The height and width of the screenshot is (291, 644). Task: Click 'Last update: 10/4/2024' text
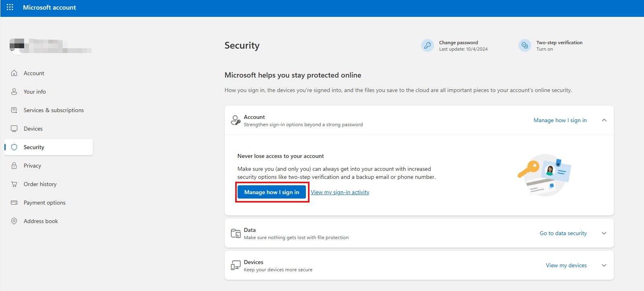click(x=463, y=49)
